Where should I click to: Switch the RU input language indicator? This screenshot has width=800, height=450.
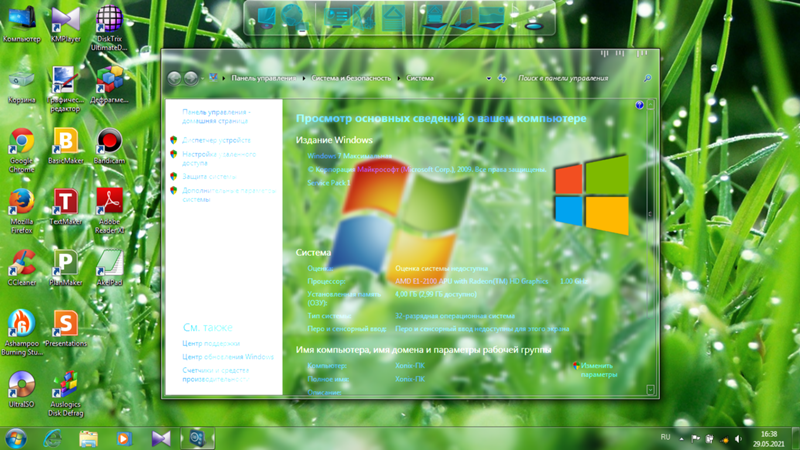(665, 437)
